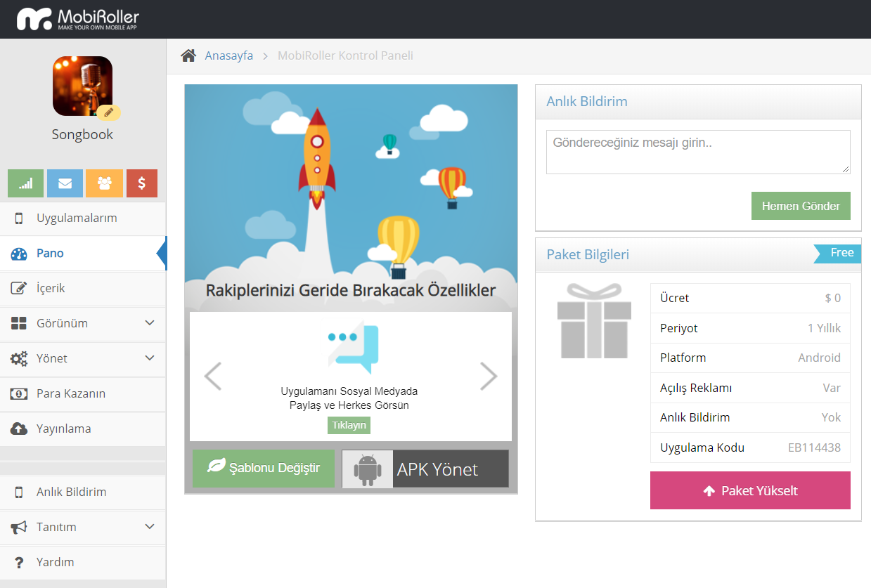Show previous slide with left arrow

click(212, 377)
